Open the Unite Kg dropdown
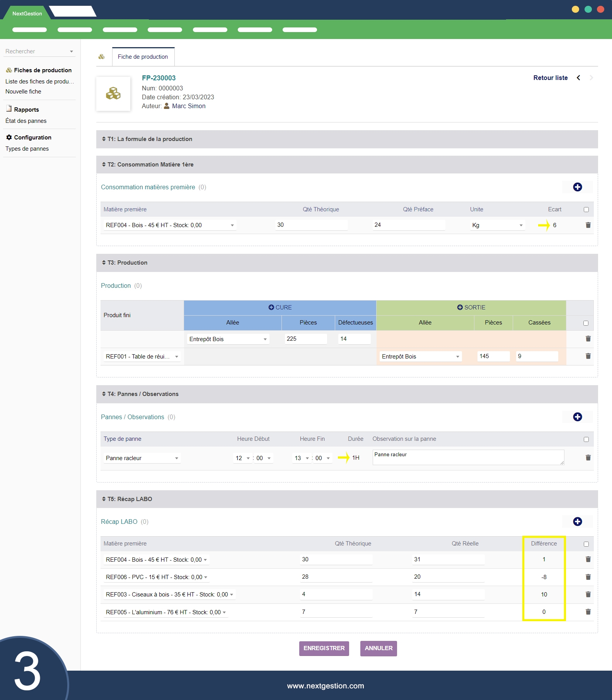Viewport: 612px width, 700px height. click(497, 225)
